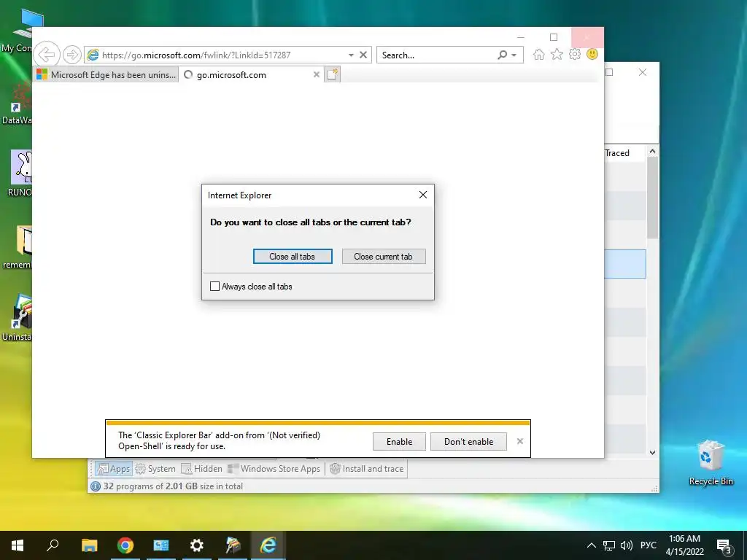This screenshot has height=560, width=747.
Task: Click the smiley feedback icon
Action: (x=592, y=54)
